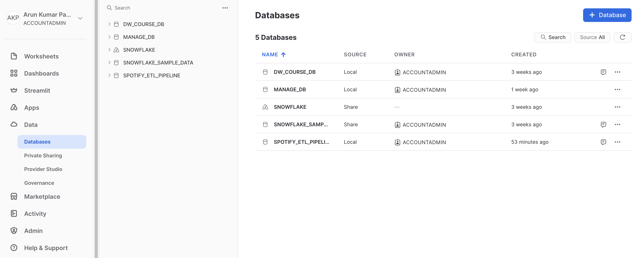The width and height of the screenshot is (644, 258).
Task: Open the object explorer three-dots menu
Action: 225,8
